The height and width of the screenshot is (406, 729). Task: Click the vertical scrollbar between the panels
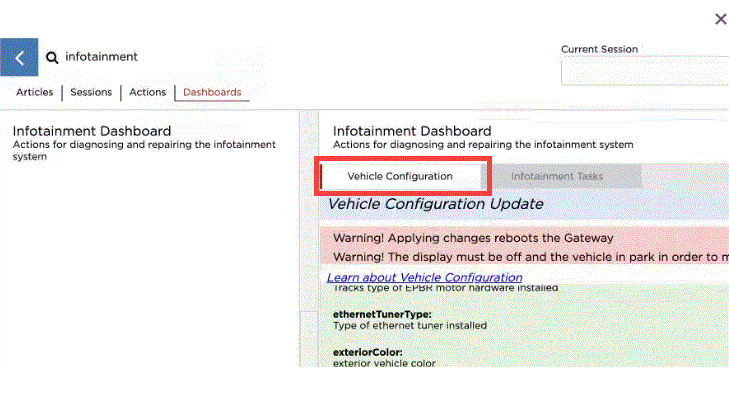[x=309, y=240]
